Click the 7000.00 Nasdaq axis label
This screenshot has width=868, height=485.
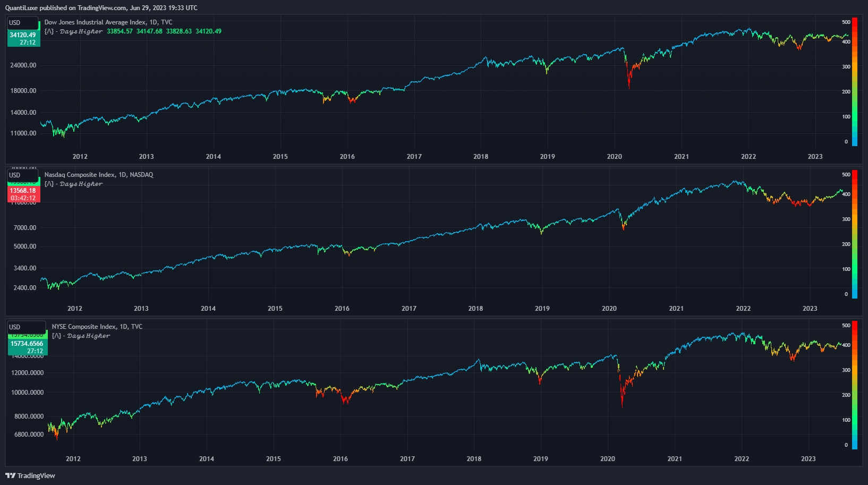tap(25, 228)
